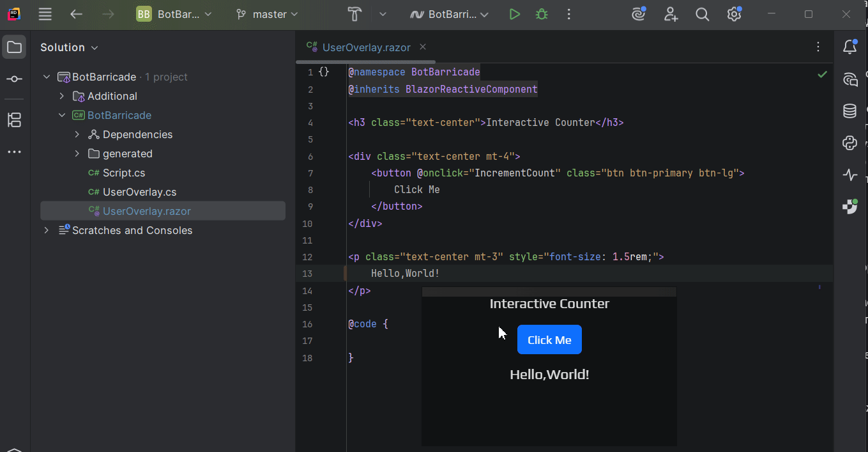Screen dimensions: 868x452
Task: Open the Database tool window
Action: [849, 111]
